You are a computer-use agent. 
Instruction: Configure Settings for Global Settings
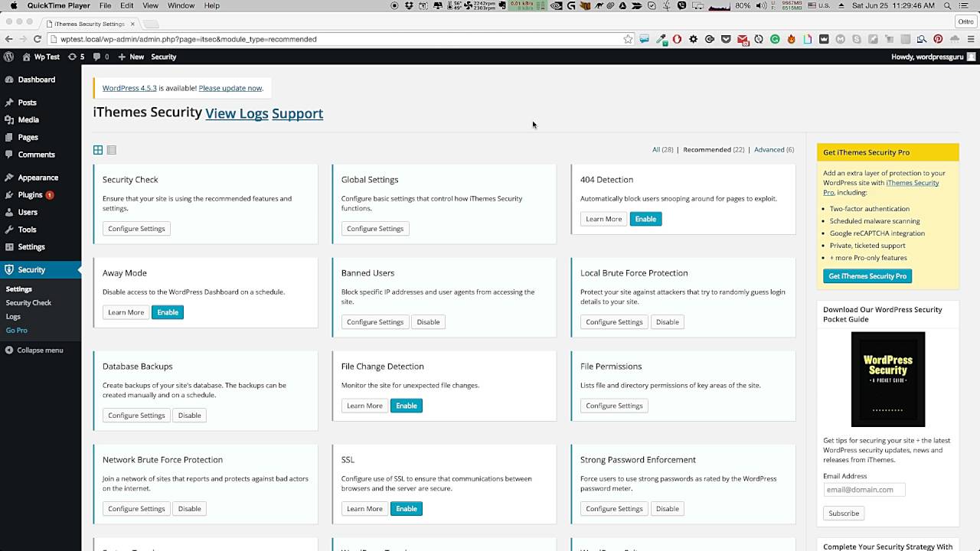tap(375, 229)
